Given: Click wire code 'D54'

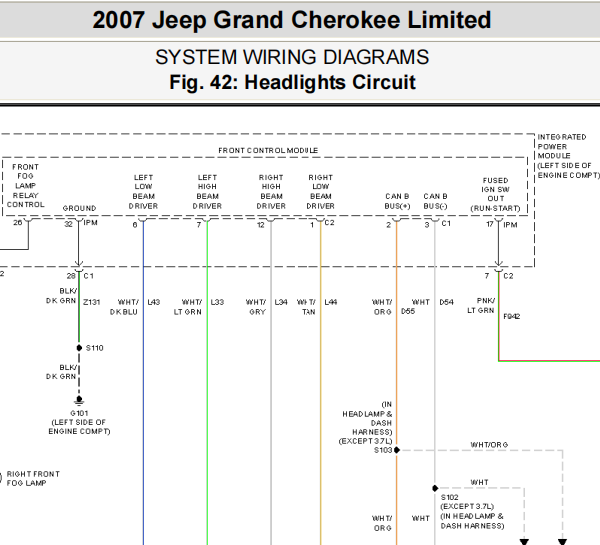Looking at the screenshot, I should click(x=446, y=302).
